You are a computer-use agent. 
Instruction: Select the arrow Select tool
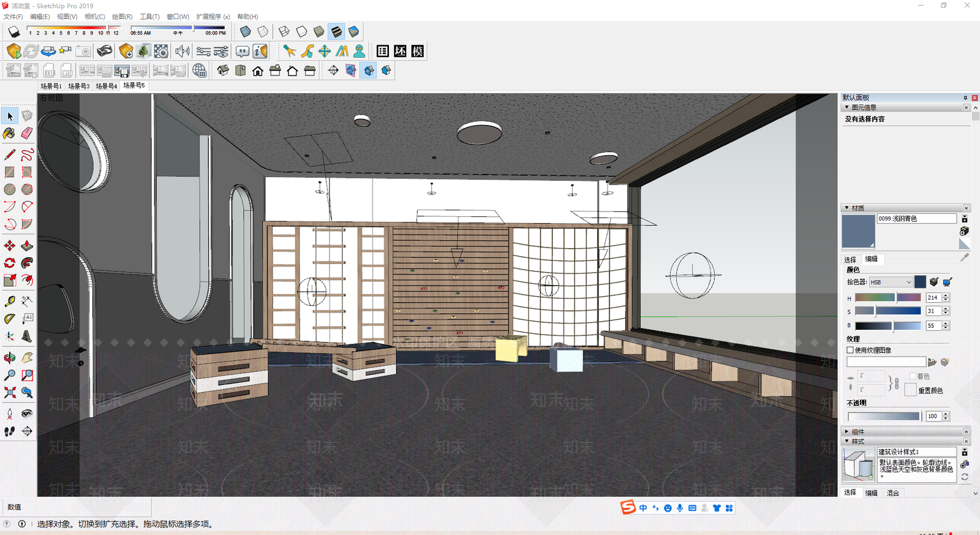pyautogui.click(x=10, y=116)
